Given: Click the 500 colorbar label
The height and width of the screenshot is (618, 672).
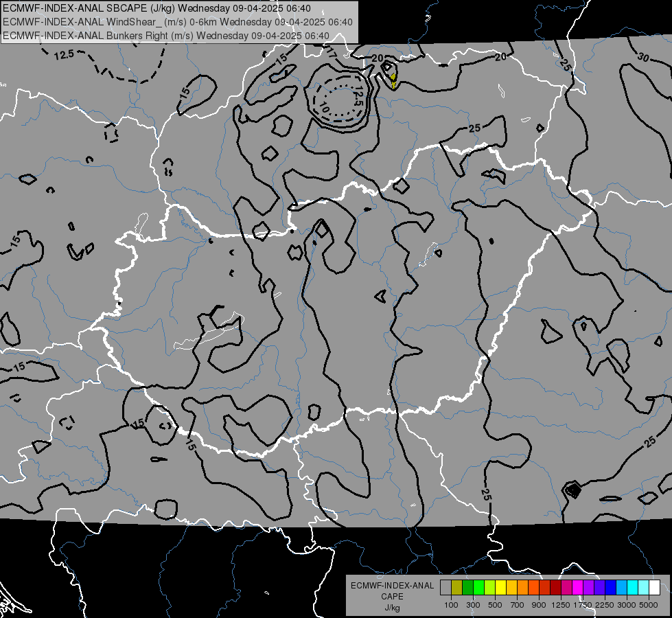Looking at the screenshot, I should click(495, 605).
